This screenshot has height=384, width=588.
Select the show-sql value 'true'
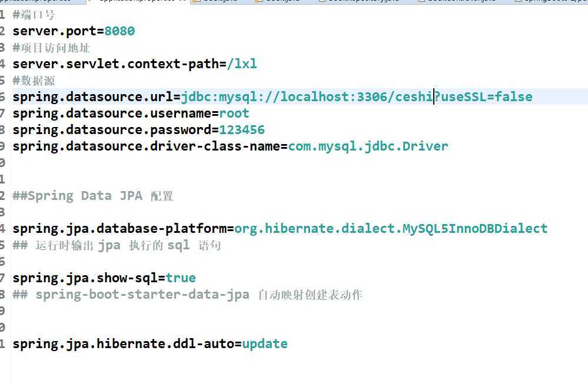[181, 278]
